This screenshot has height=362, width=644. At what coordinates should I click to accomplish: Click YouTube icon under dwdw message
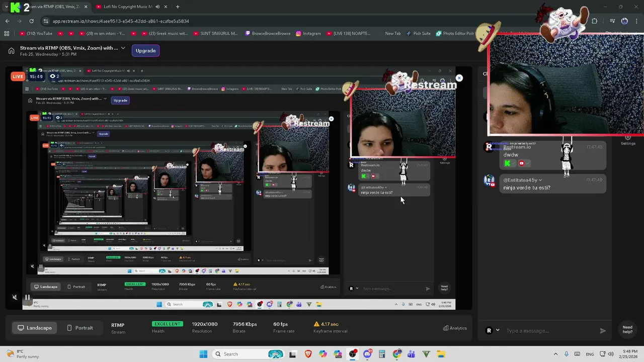521,163
